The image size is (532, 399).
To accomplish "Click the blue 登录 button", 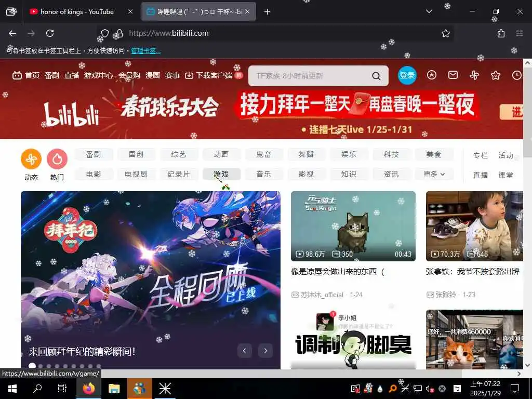I will point(407,75).
